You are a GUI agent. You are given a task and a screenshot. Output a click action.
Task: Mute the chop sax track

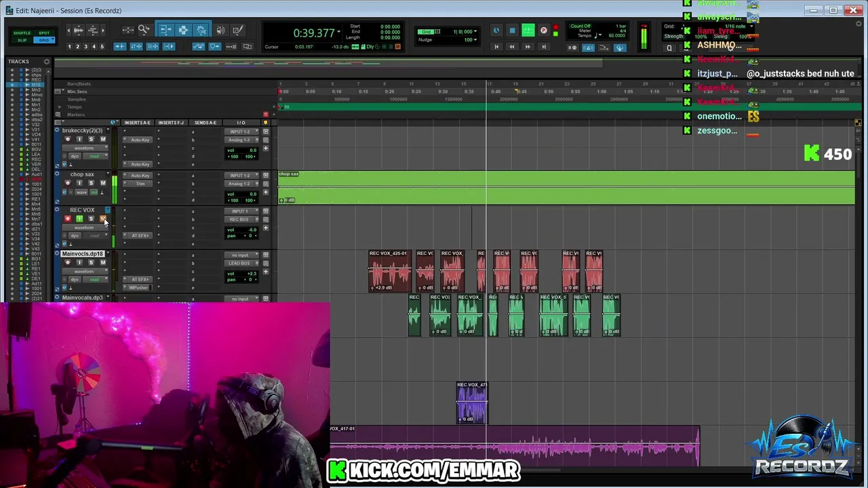[x=102, y=183]
